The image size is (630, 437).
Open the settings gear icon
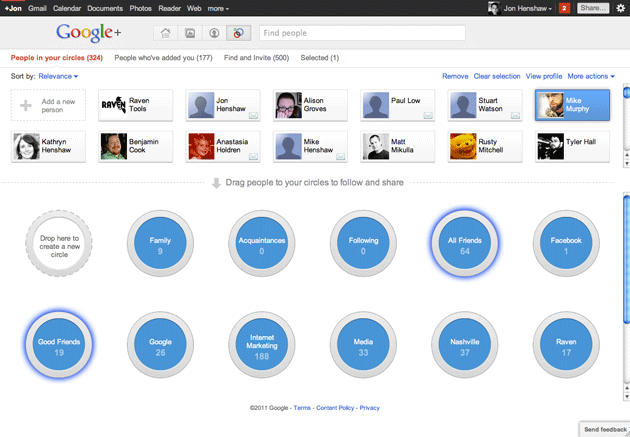[x=621, y=8]
